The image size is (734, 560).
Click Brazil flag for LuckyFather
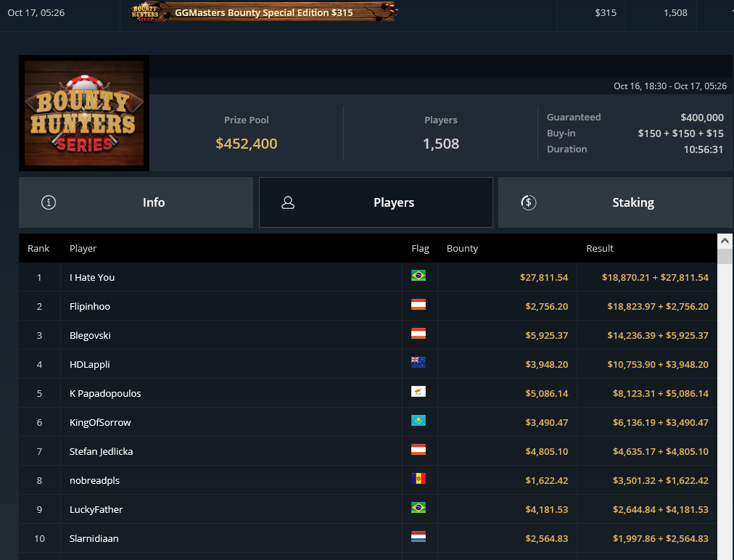(418, 508)
